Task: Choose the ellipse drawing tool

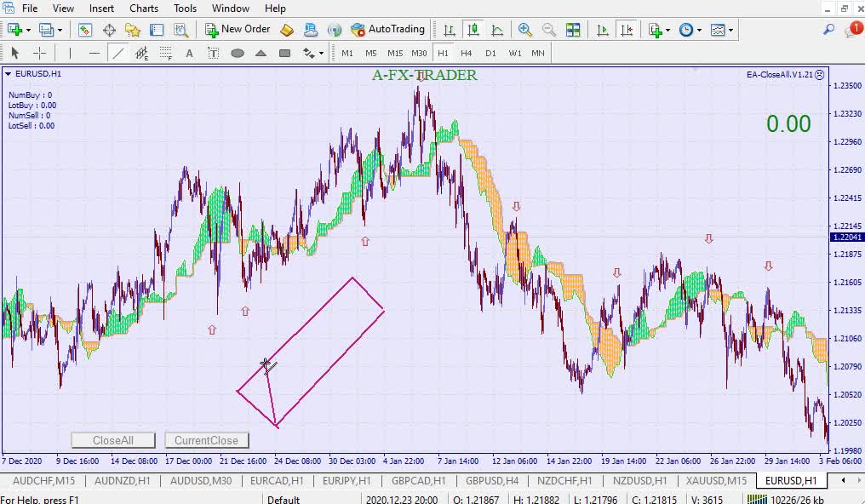Action: pos(238,53)
